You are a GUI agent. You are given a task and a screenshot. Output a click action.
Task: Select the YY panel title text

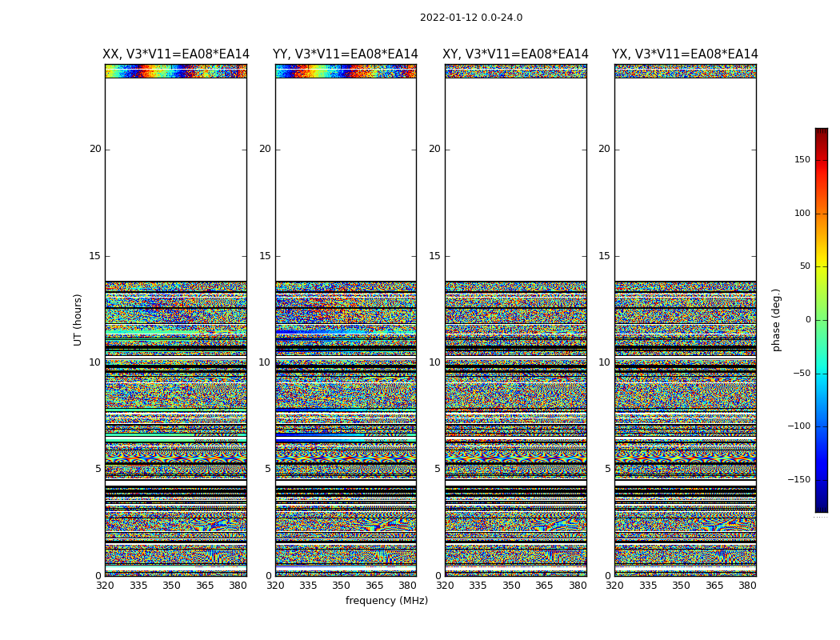pos(345,54)
